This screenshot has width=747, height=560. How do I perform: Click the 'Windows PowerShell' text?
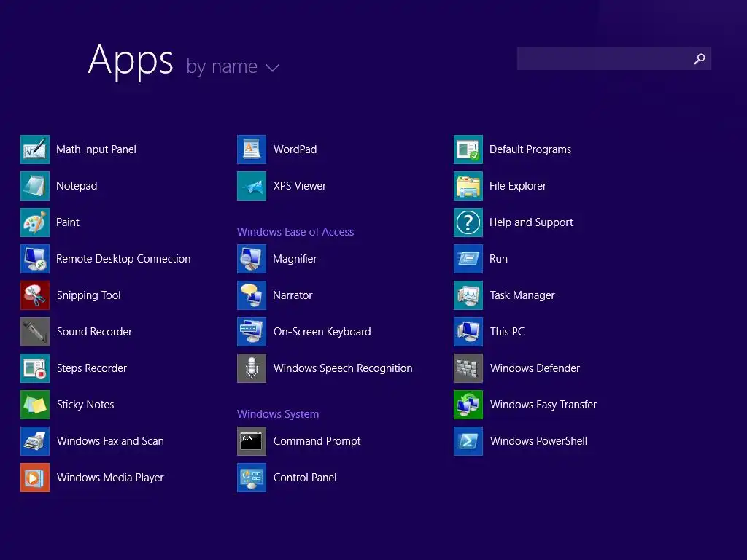click(538, 441)
